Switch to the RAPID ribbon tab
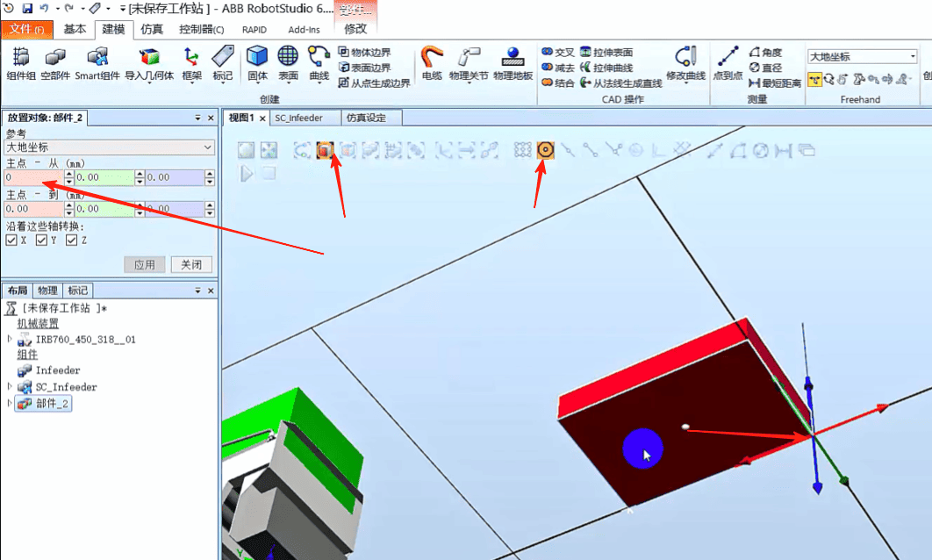The height and width of the screenshot is (560, 932). point(255,30)
